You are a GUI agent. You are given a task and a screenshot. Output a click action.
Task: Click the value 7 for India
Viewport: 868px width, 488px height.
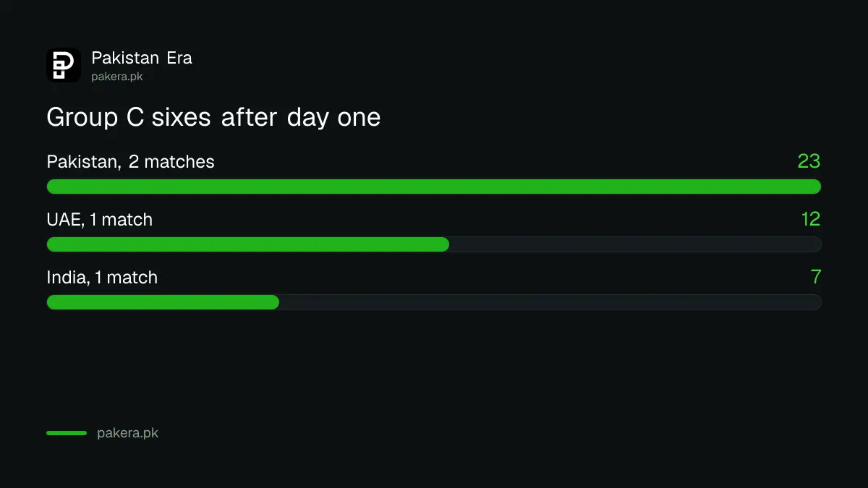816,277
